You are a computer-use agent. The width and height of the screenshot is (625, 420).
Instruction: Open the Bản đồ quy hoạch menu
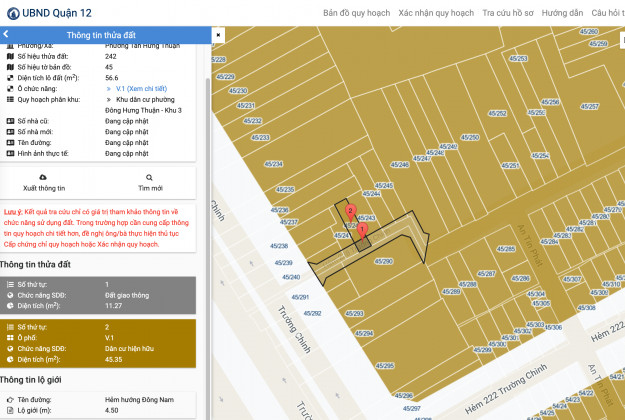pos(356,13)
